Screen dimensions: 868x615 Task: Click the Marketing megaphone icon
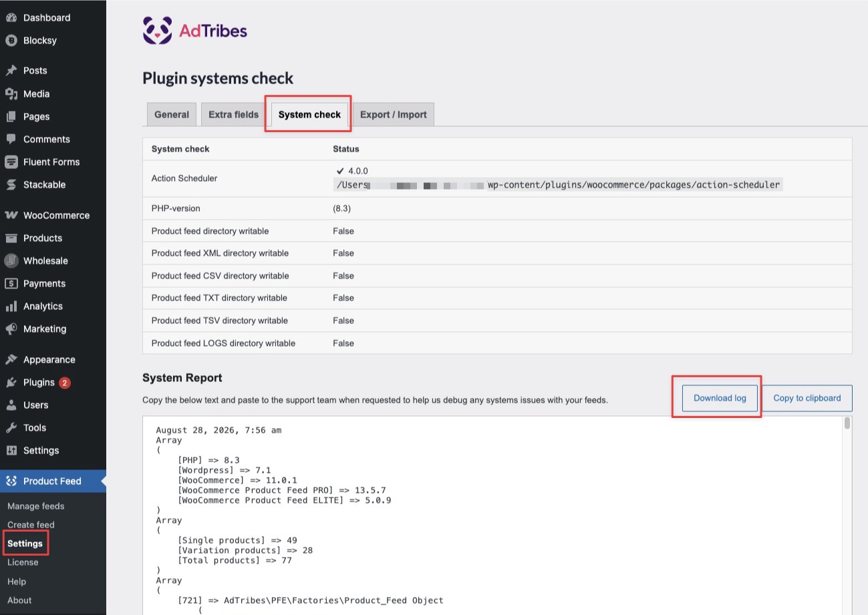click(11, 329)
